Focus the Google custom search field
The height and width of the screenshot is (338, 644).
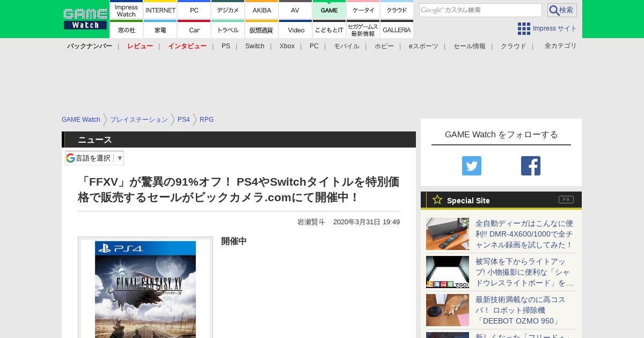pyautogui.click(x=480, y=10)
